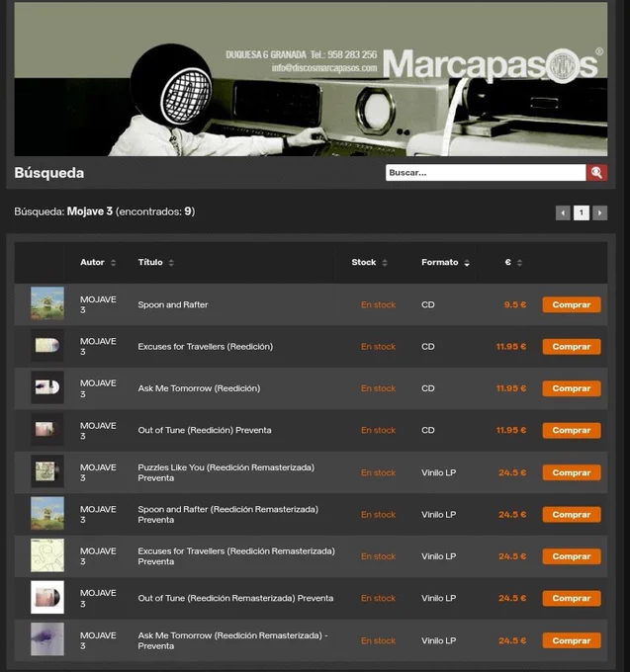Image resolution: width=630 pixels, height=672 pixels.
Task: Buy Spoon and Rafter Remasterizada Vinilo LP
Action: [x=572, y=515]
